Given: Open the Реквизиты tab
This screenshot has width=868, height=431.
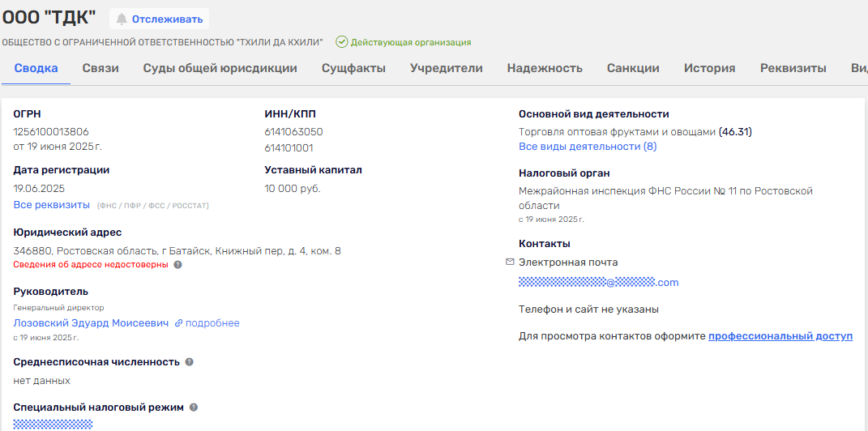Looking at the screenshot, I should pyautogui.click(x=793, y=68).
